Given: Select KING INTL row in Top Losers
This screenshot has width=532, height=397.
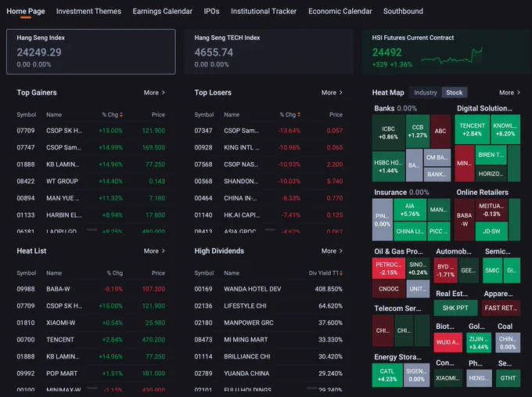Looking at the screenshot, I should 268,147.
